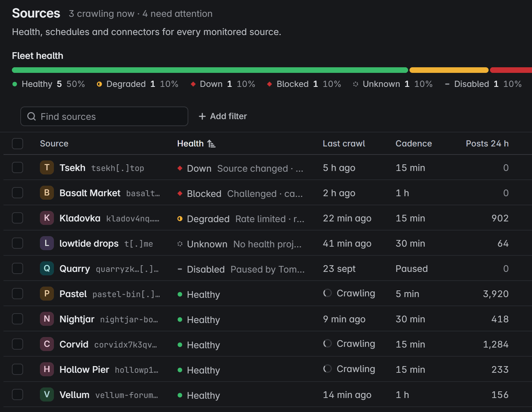Tick the Vellum row checkbox
Viewport: 532px width, 412px height.
pos(17,394)
